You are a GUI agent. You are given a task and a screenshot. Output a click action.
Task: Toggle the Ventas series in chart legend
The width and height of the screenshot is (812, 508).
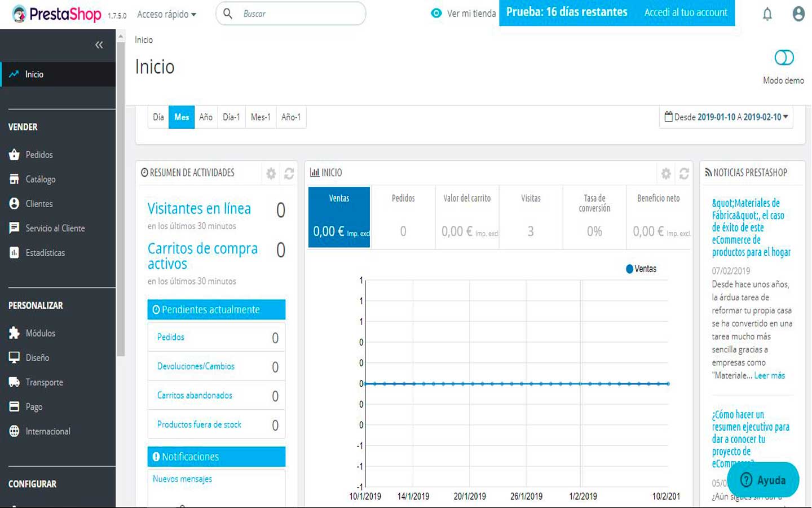coord(641,269)
